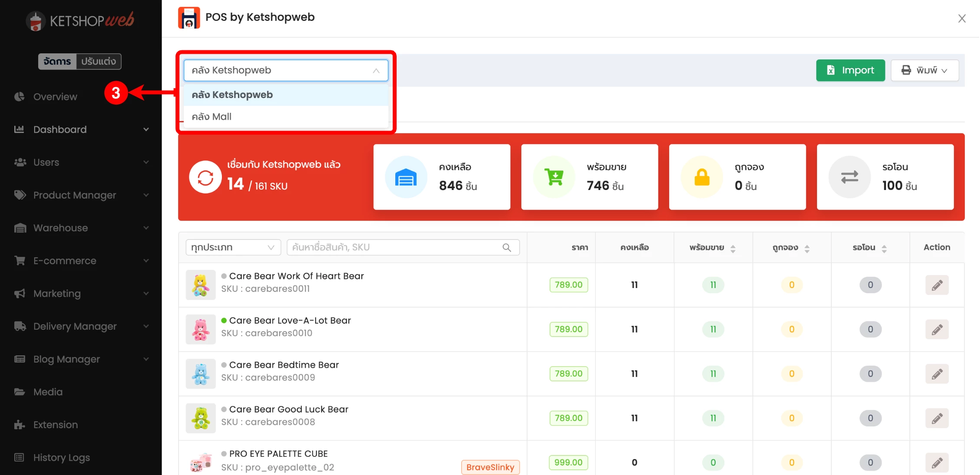Open Overview in sidebar
This screenshot has height=475, width=980.
tap(55, 97)
